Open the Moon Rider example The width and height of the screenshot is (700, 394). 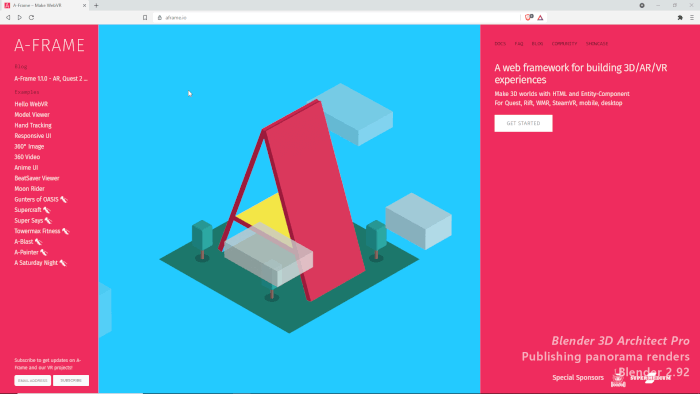tap(29, 189)
